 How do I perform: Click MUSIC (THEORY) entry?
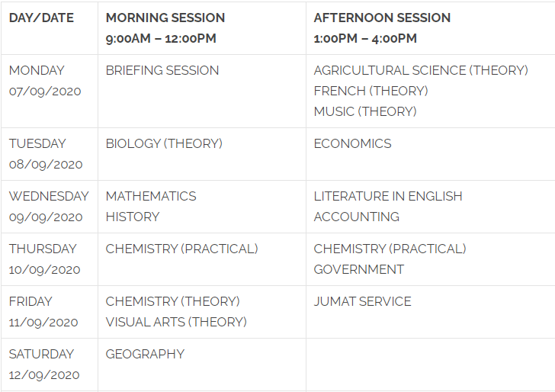[365, 111]
